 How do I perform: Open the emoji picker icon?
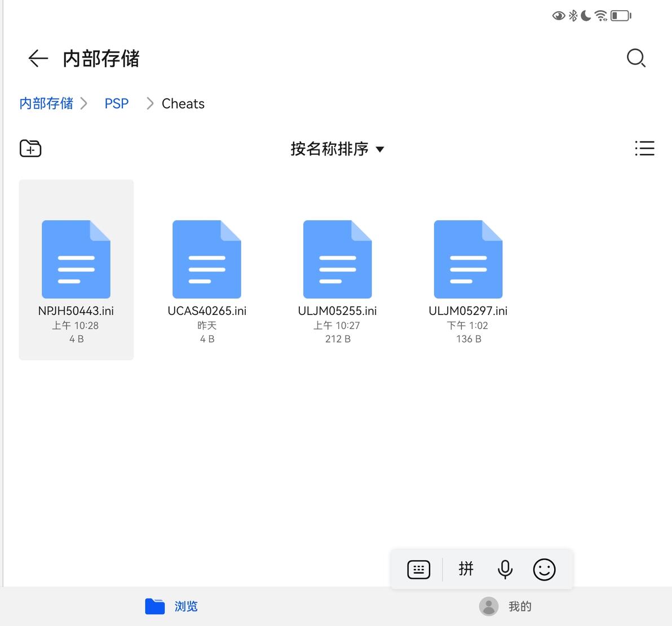click(x=543, y=569)
